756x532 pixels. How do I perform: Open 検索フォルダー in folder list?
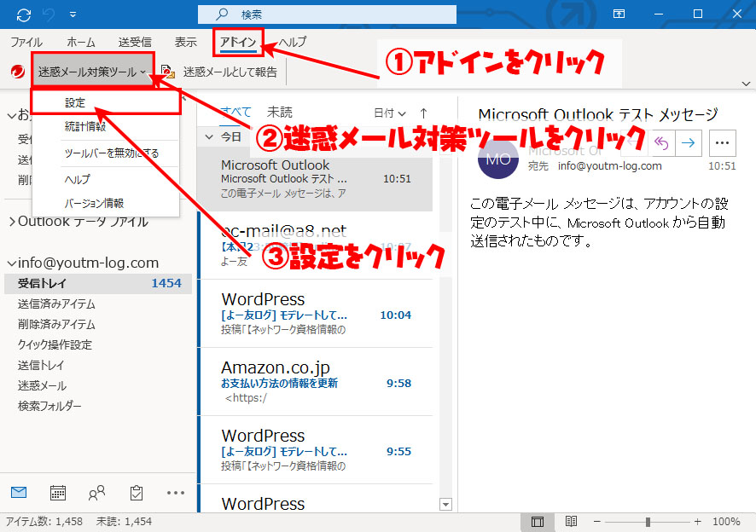point(49,406)
